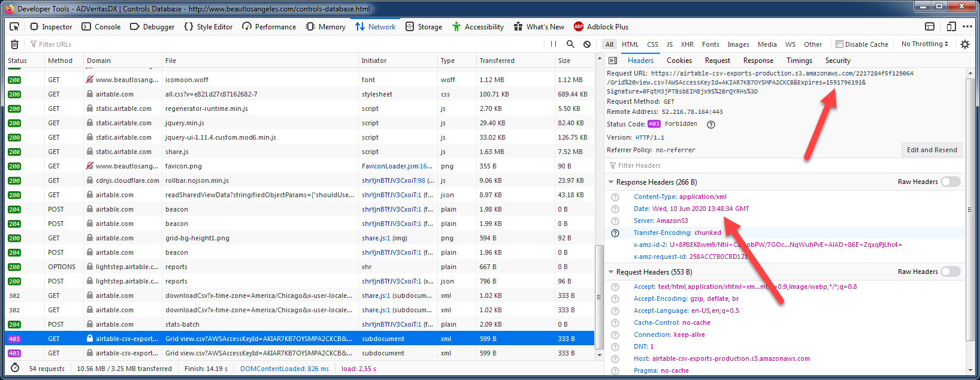Click headers panel vertical scrollbar
Viewport: 980px width, 380px height.
click(x=970, y=210)
